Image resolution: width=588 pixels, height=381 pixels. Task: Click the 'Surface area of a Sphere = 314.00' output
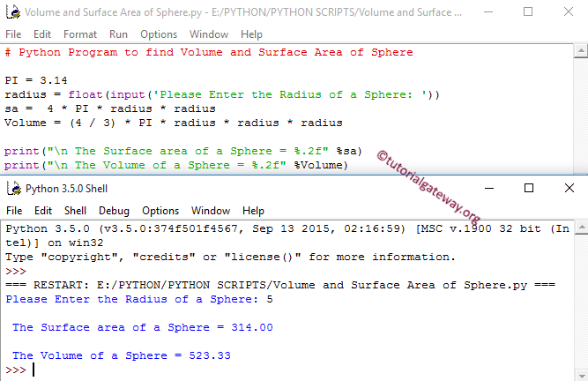(143, 327)
